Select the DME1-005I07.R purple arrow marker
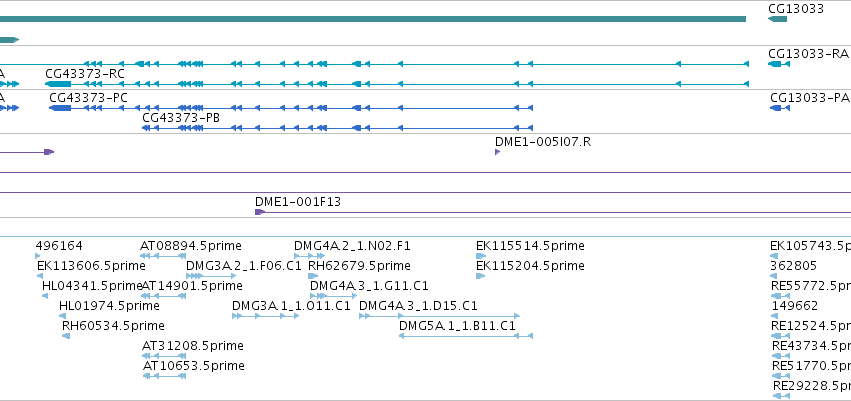This screenshot has height=401, width=851. coord(497,152)
